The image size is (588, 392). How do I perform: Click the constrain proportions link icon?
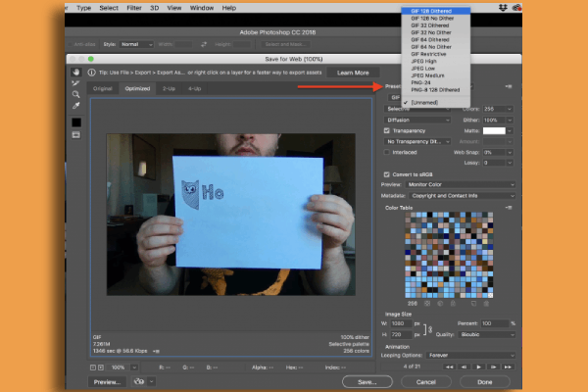[x=430, y=329]
